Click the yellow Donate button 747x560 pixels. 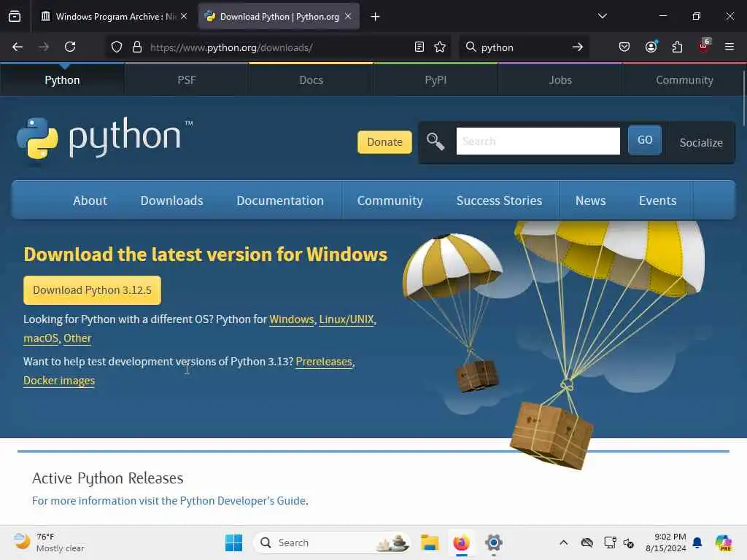click(x=384, y=142)
